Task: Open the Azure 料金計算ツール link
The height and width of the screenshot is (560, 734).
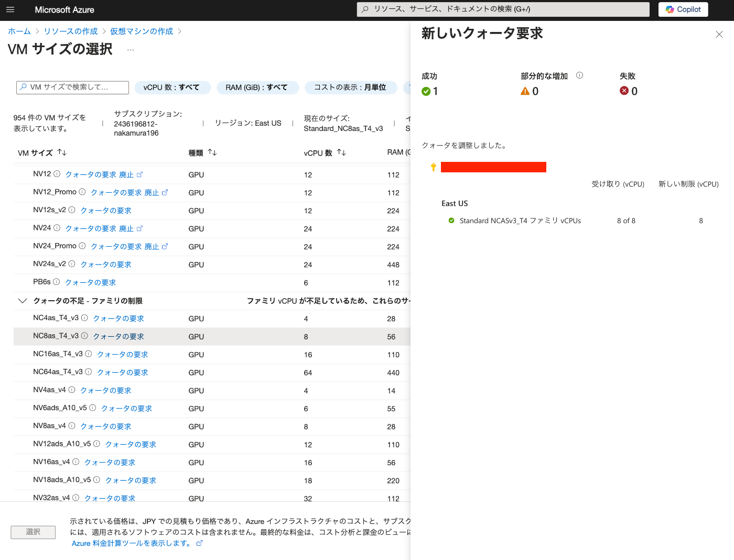Action: coord(137,543)
